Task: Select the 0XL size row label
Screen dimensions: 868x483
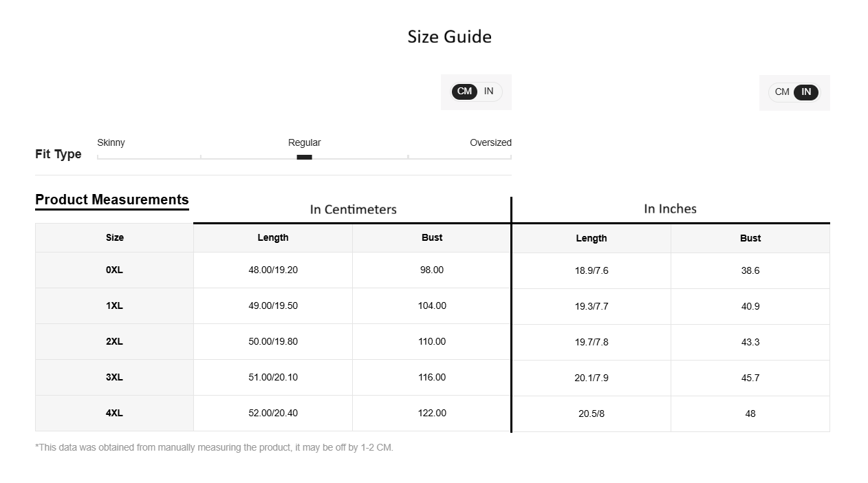Action: point(114,270)
